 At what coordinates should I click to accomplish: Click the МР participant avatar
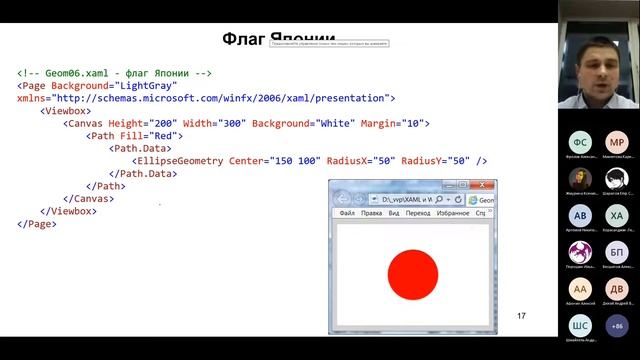[x=617, y=142]
